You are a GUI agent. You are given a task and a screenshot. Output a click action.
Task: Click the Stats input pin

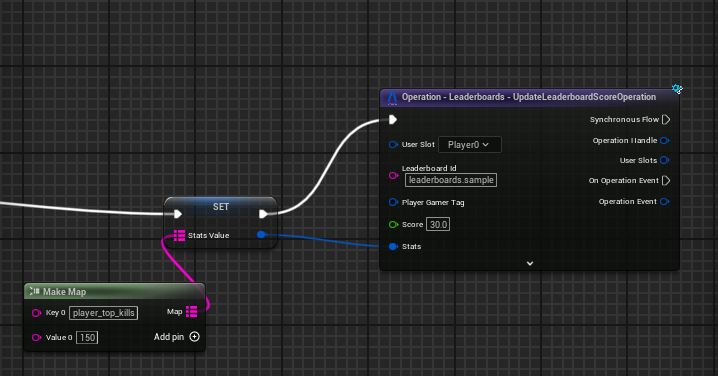393,246
